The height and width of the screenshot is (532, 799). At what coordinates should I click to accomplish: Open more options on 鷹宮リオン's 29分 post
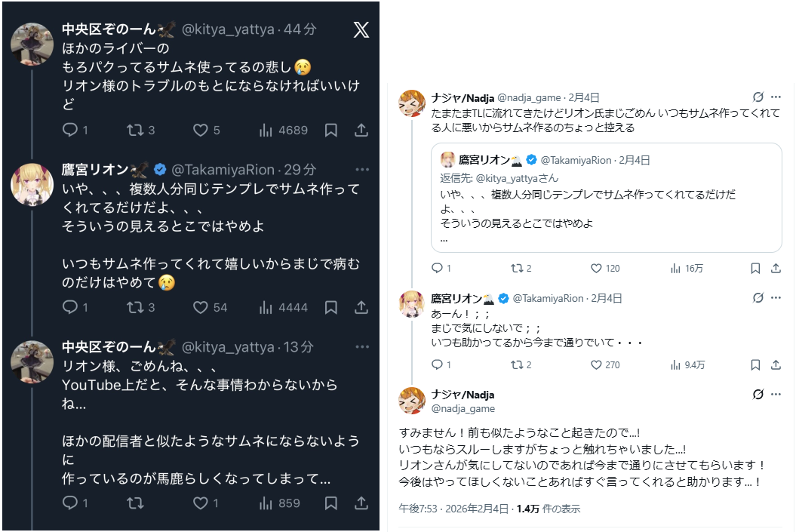[362, 169]
